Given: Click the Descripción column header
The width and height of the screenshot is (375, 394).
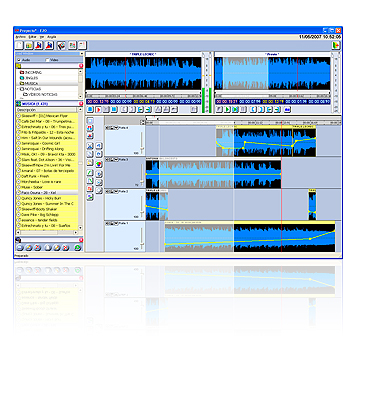Looking at the screenshot, I should pyautogui.click(x=47, y=110).
